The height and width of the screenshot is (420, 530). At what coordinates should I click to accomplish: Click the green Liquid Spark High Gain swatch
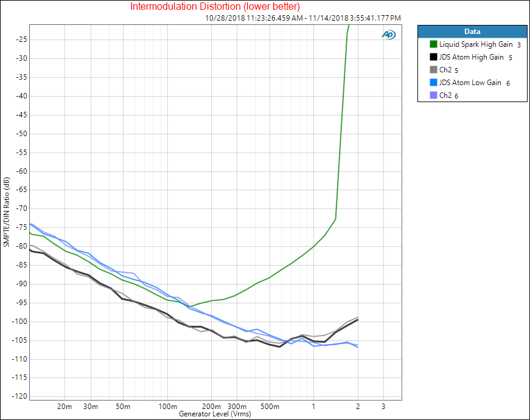tap(433, 44)
